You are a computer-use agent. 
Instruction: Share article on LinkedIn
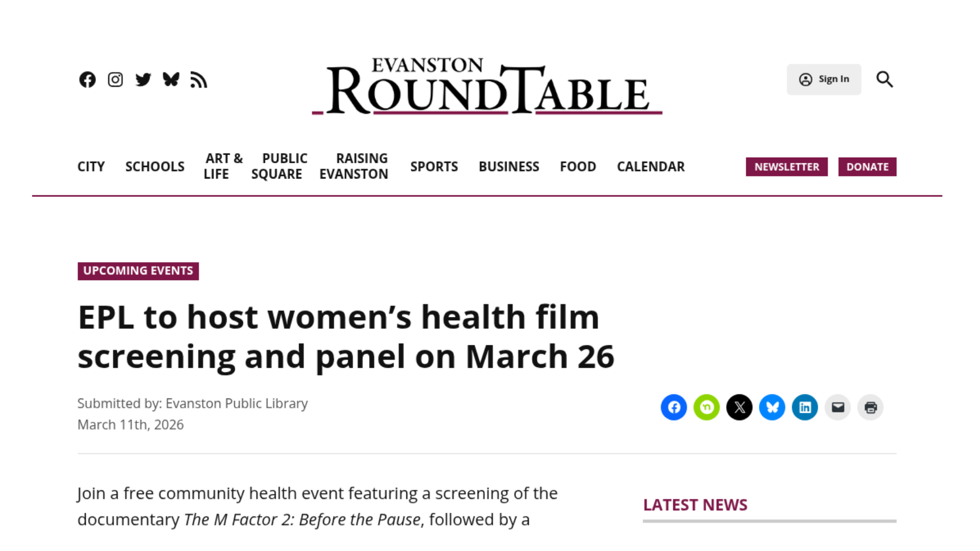pyautogui.click(x=805, y=407)
